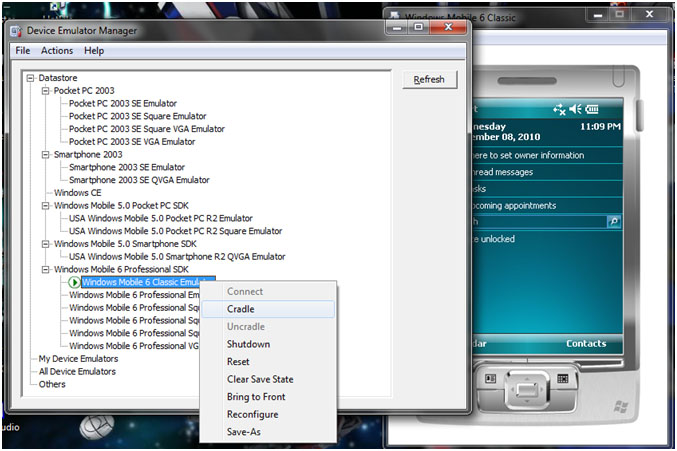Tap the 11:09 PM clock in the emulator
677x451 pixels.
600,127
